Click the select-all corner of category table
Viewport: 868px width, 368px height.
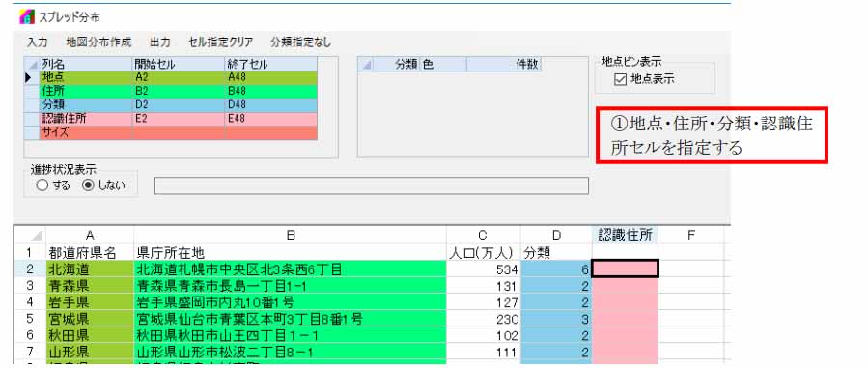(365, 64)
